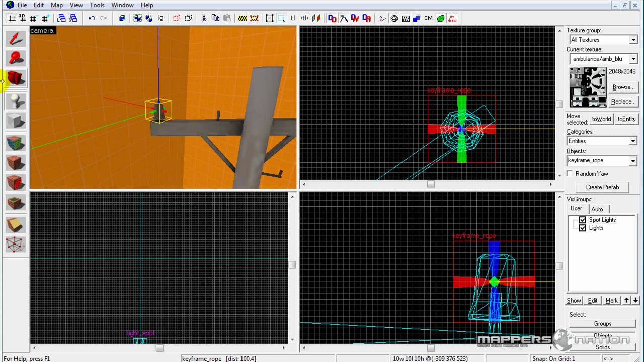This screenshot has height=362, width=644.
Task: Open the Map menu
Action: [57, 5]
